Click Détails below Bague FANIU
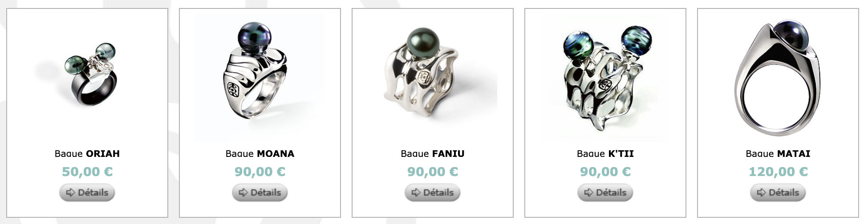This screenshot has height=224, width=868. (x=433, y=192)
